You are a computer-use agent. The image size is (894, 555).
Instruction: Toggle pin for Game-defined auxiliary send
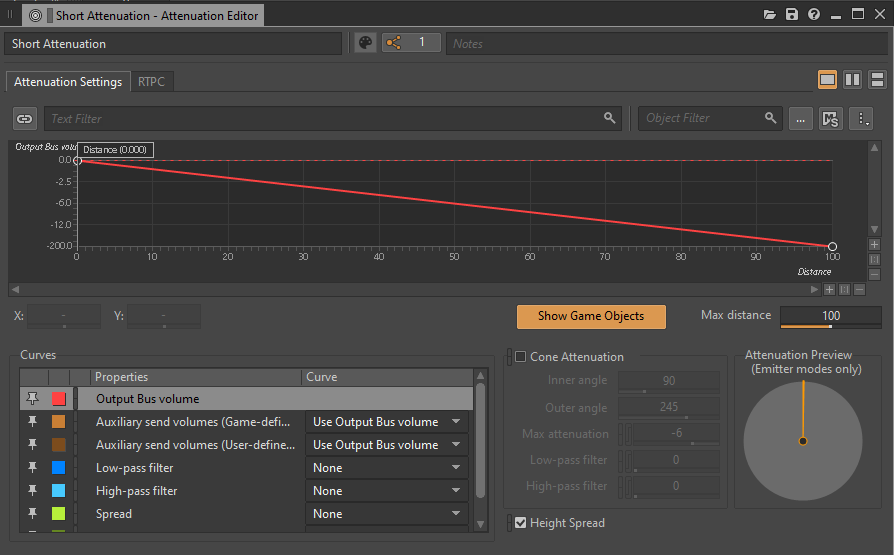pyautogui.click(x=32, y=422)
